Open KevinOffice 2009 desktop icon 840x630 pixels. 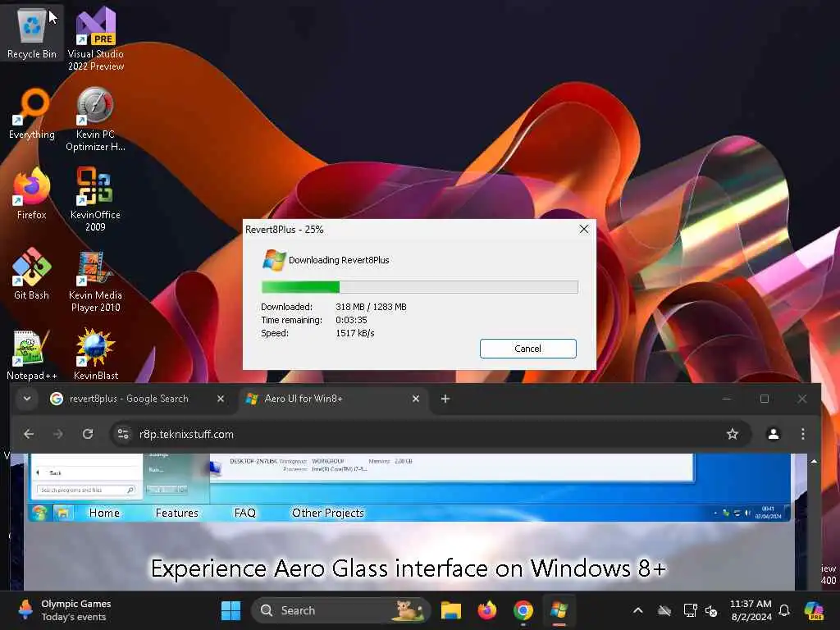coord(95,199)
